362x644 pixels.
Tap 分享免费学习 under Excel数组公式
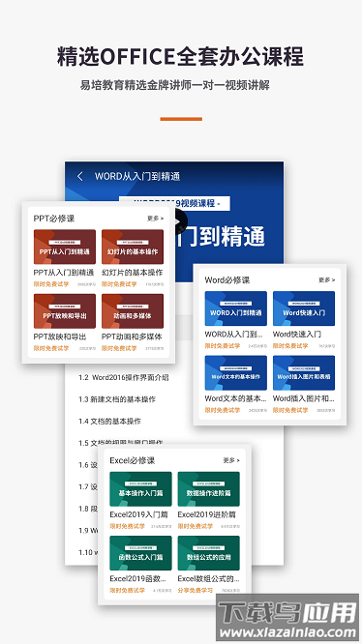(195, 590)
